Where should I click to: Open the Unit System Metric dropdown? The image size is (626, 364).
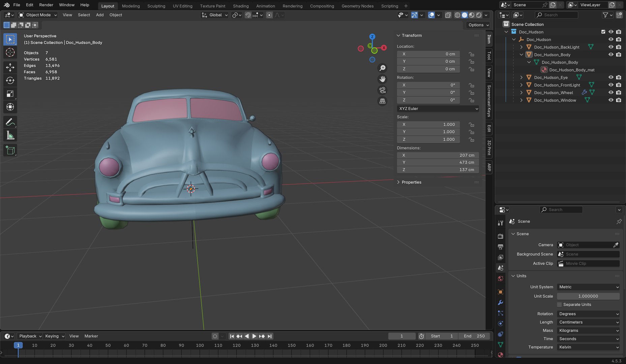coord(588,287)
